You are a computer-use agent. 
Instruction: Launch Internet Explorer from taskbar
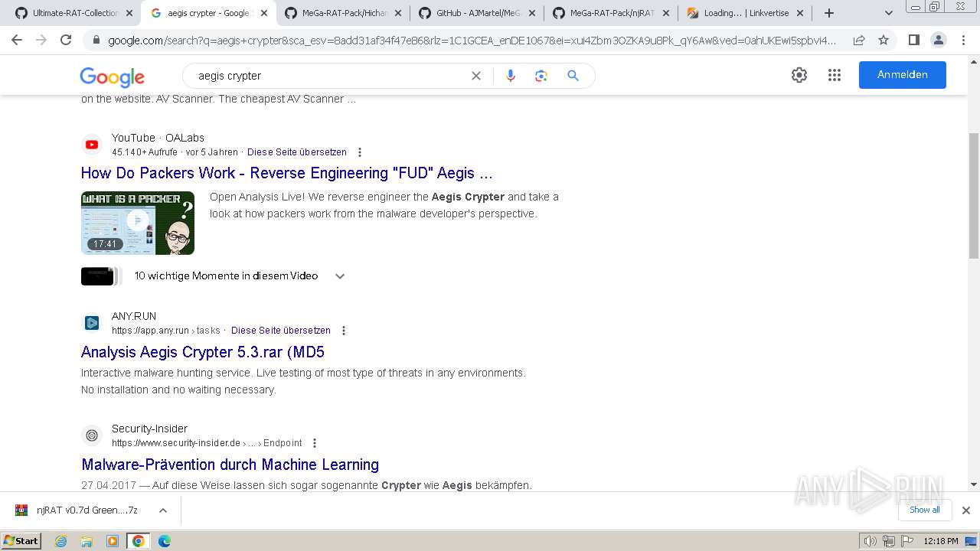pyautogui.click(x=61, y=541)
